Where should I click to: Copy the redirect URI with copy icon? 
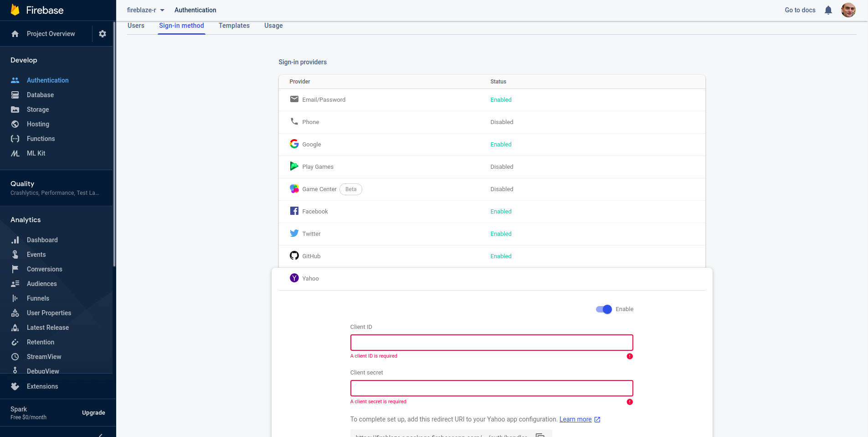(540, 435)
